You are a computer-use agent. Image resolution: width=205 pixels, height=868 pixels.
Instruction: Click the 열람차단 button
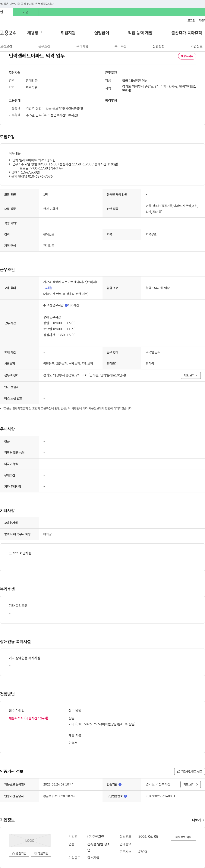(41, 853)
